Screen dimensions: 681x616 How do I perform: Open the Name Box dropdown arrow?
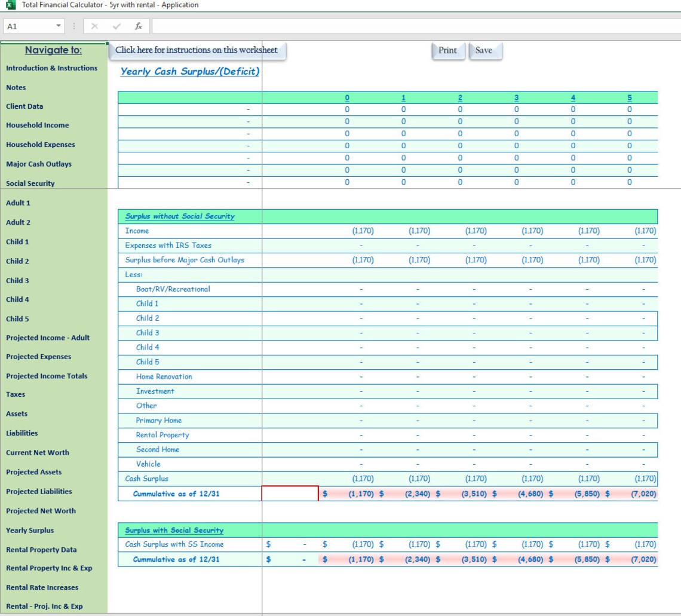[x=57, y=26]
